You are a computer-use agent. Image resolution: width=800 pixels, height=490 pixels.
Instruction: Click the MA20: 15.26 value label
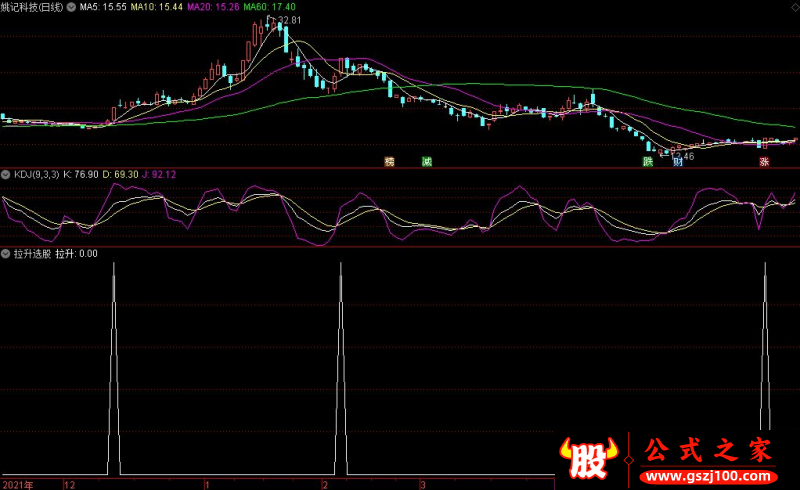[x=213, y=7]
